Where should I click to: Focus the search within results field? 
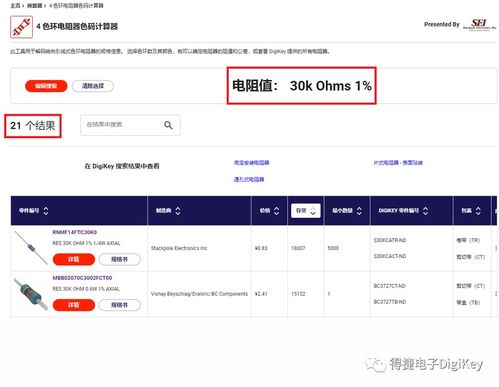tap(130, 125)
